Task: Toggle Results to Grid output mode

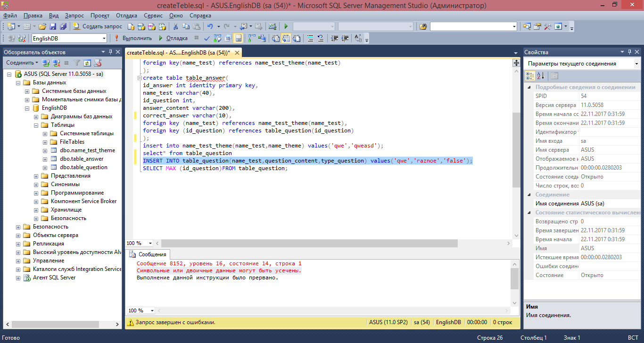Action: coord(286,38)
